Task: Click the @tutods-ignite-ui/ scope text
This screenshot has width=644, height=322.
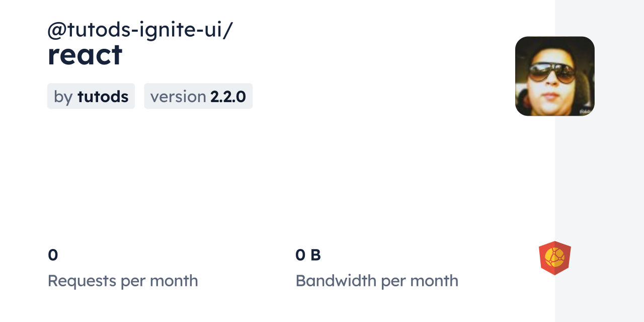Action: pyautogui.click(x=140, y=30)
